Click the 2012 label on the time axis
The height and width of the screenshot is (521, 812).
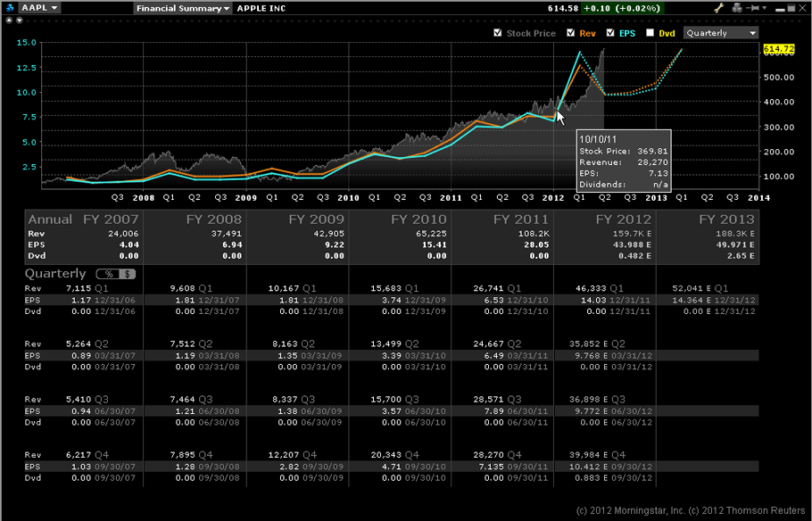[553, 198]
